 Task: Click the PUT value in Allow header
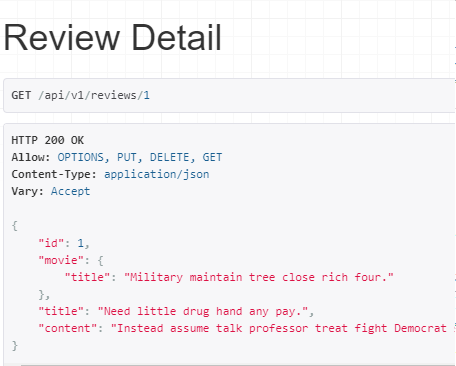127,157
